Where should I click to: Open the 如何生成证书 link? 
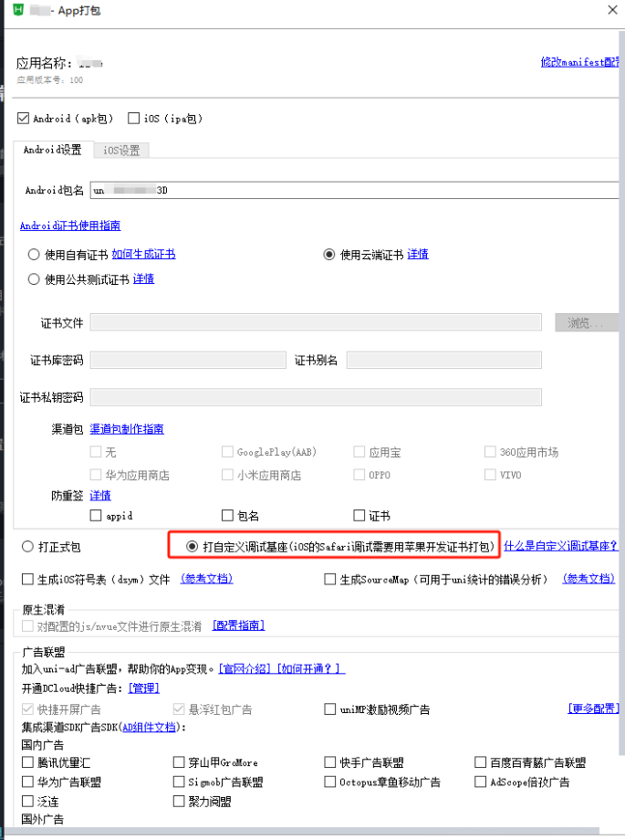click(143, 255)
